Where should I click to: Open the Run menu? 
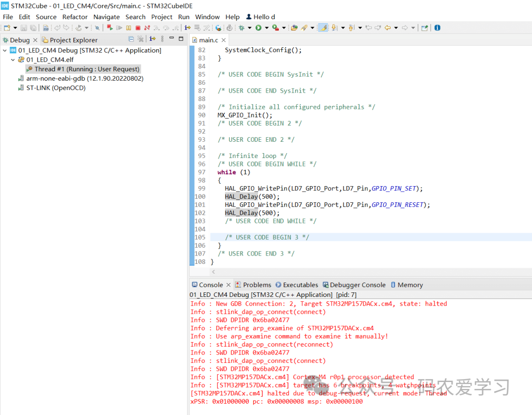tap(184, 17)
